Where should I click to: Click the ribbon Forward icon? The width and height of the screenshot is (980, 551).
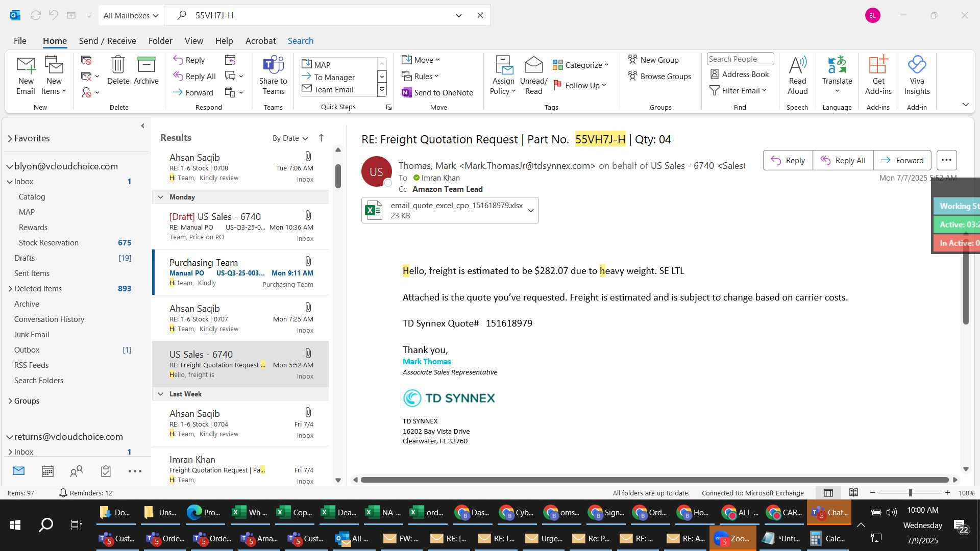(193, 92)
